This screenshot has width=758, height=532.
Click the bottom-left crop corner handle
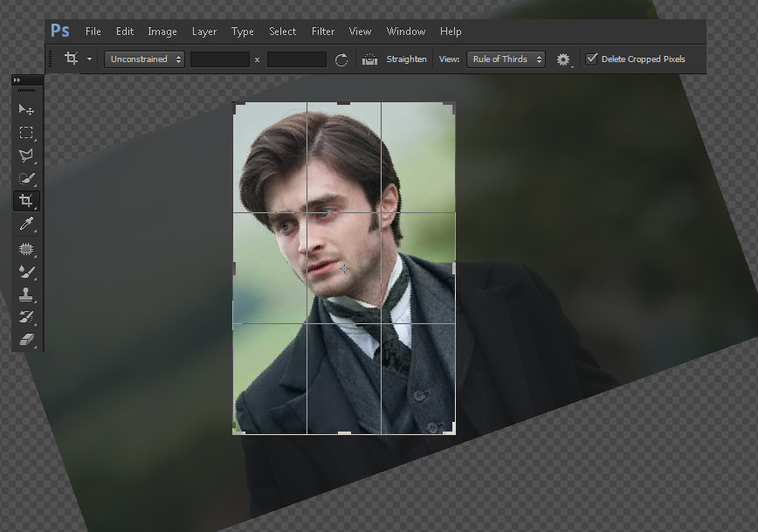pyautogui.click(x=238, y=429)
